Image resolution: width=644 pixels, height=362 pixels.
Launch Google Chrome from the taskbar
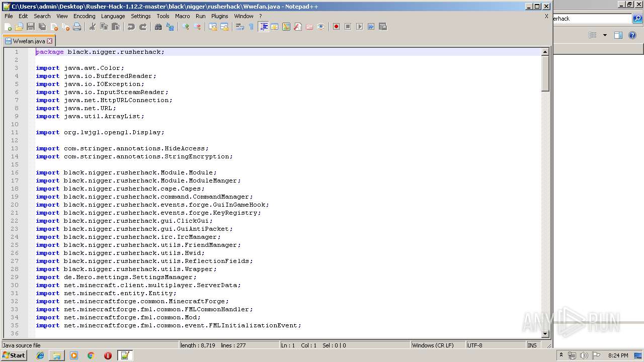tap(91, 355)
